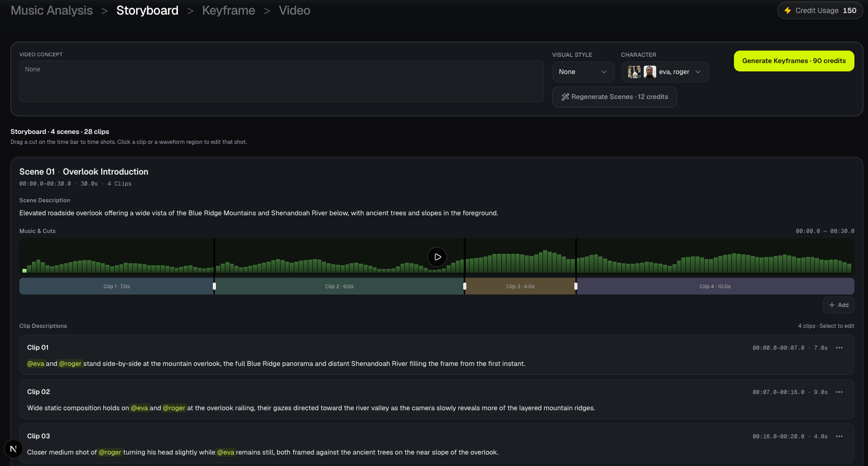
Task: Go to the Music Analysis step
Action: pos(52,10)
